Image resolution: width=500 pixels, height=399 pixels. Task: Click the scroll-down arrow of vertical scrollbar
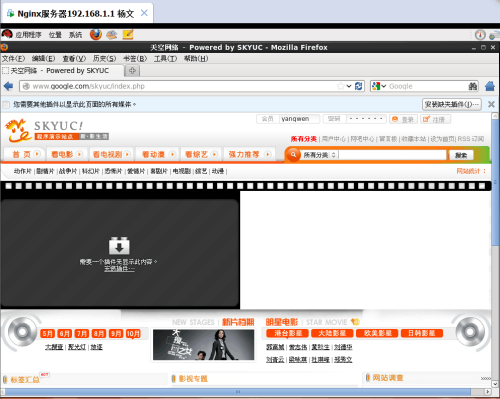495,384
